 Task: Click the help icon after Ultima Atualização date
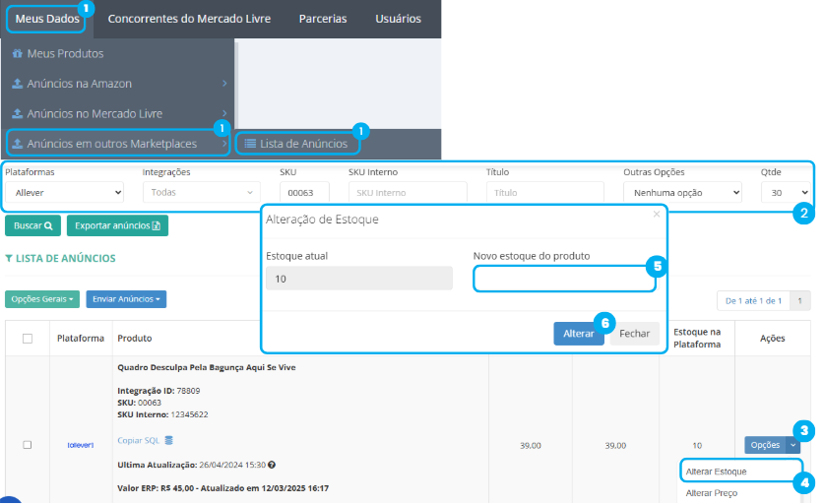tap(272, 465)
